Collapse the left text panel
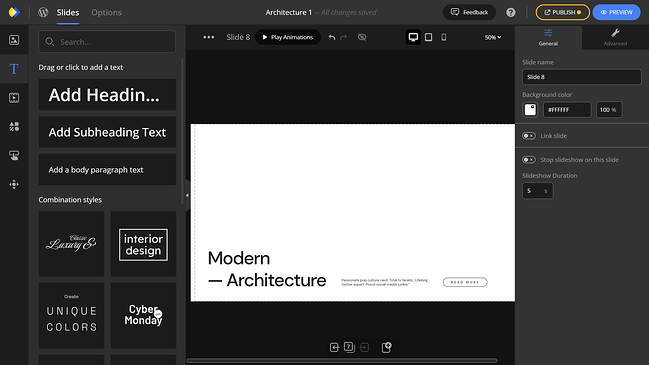This screenshot has width=649, height=365. [187, 195]
